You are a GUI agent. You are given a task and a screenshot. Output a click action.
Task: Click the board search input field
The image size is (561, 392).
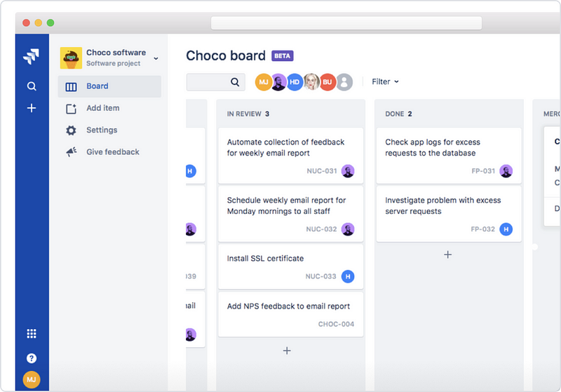coord(209,82)
